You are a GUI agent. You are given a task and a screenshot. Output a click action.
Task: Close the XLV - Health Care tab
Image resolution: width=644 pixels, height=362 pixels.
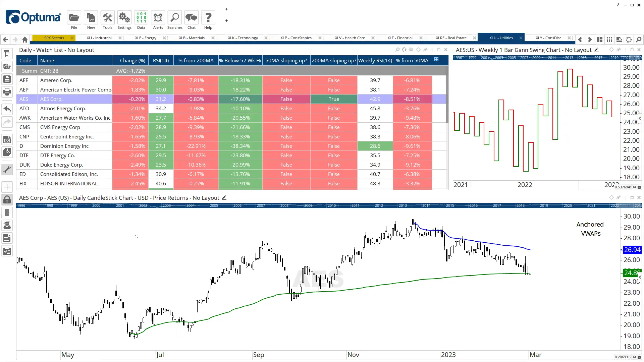373,38
